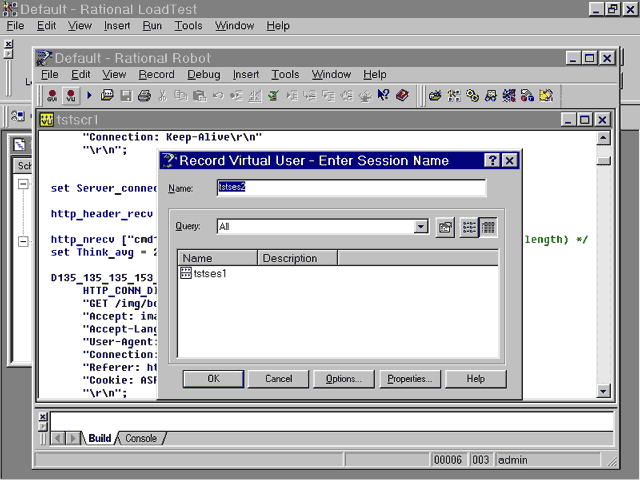This screenshot has height=480, width=640.
Task: Click the Copy toolbar icon
Action: click(x=180, y=96)
